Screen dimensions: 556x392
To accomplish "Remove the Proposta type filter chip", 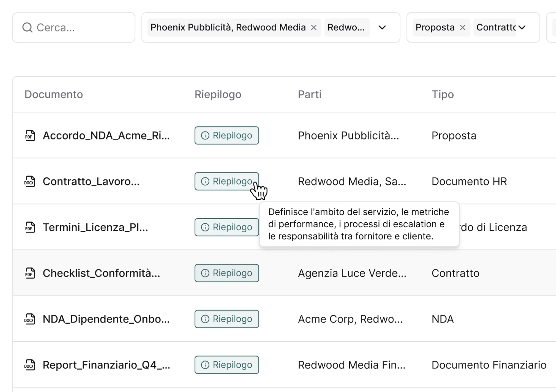I will (x=463, y=28).
